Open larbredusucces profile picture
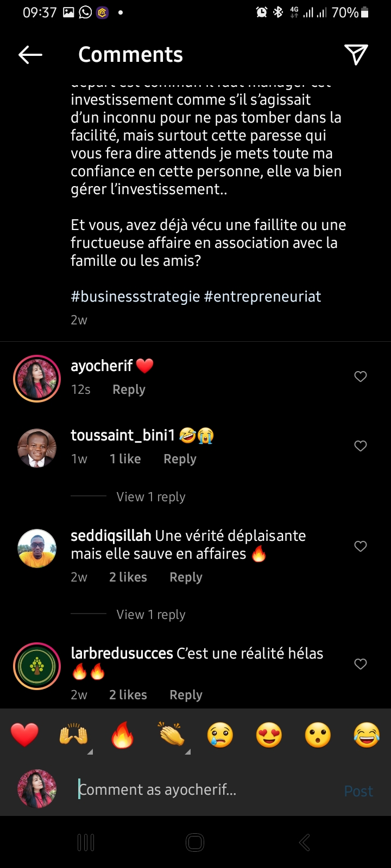391x868 pixels. [37, 666]
